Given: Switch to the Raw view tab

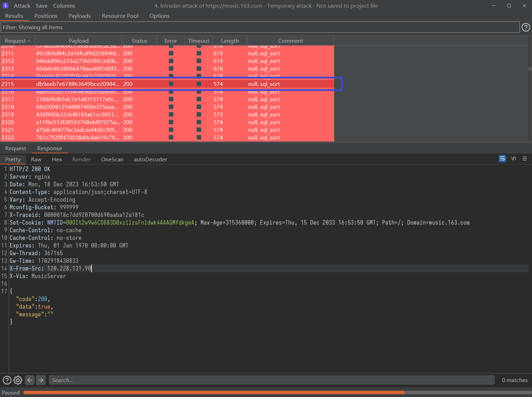Looking at the screenshot, I should [x=36, y=160].
